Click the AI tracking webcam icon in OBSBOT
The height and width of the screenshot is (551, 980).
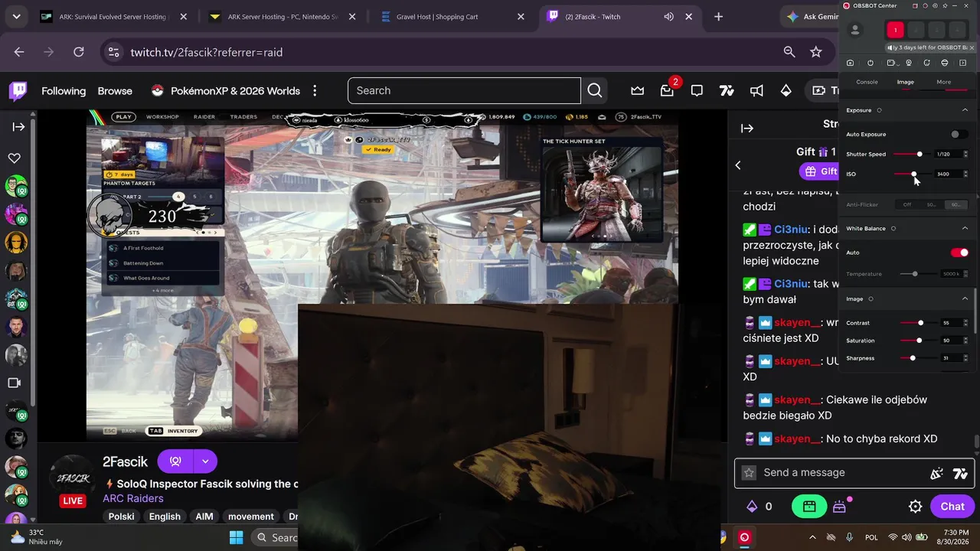pos(909,63)
